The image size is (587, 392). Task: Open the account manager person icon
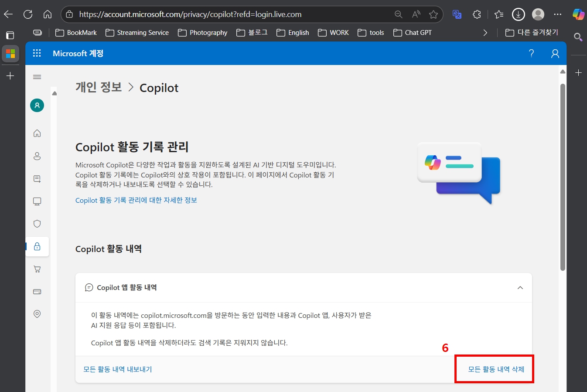(x=555, y=53)
